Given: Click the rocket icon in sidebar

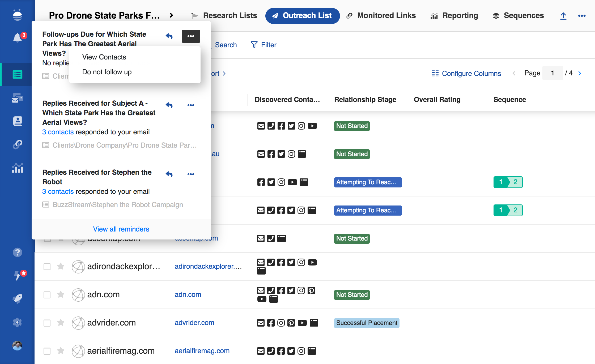Looking at the screenshot, I should pos(18,299).
